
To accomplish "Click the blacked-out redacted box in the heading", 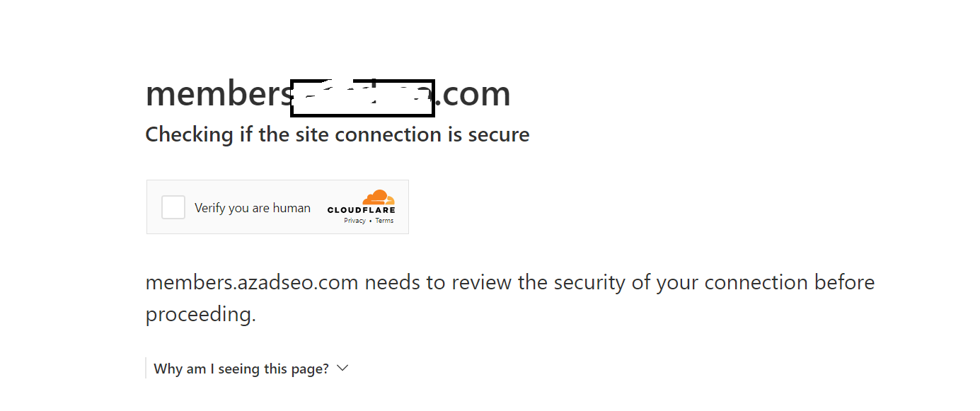I will (x=362, y=98).
